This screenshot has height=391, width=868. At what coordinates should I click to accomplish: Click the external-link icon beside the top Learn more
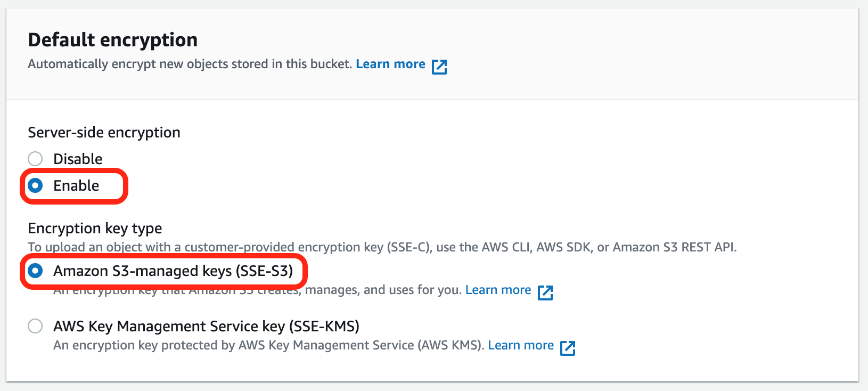click(439, 67)
